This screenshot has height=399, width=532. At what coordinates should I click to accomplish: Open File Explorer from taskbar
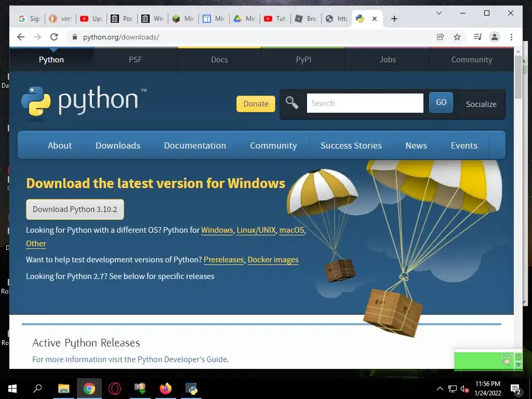point(63,389)
